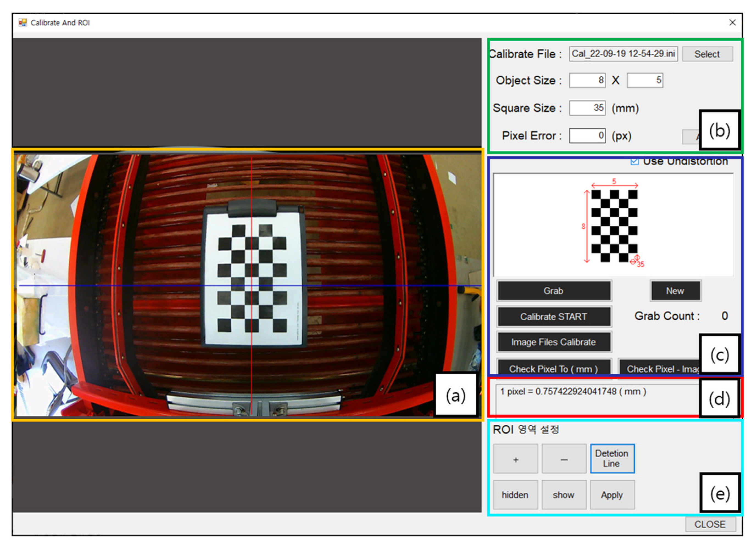Select the Detetion Line button

click(612, 458)
